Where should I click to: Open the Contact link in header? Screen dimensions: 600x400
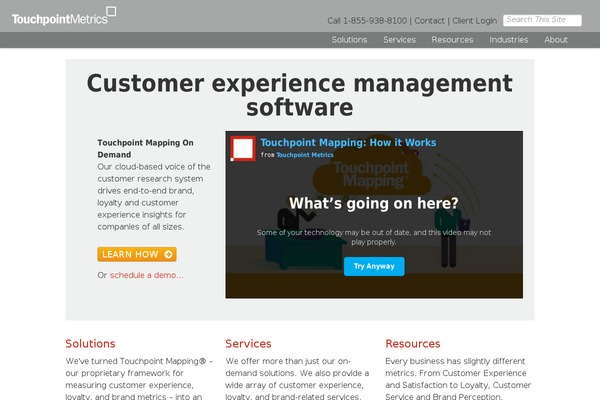click(x=429, y=21)
